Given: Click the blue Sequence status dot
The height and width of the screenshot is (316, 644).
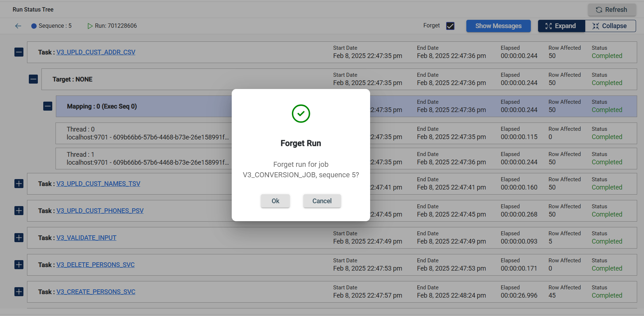Looking at the screenshot, I should [x=34, y=26].
